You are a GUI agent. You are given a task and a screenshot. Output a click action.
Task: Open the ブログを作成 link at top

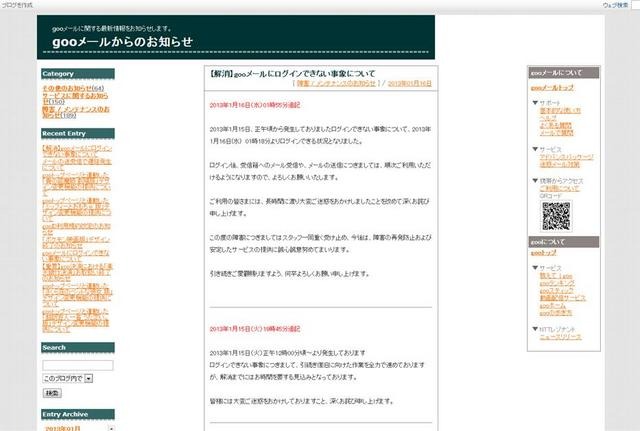[17, 5]
